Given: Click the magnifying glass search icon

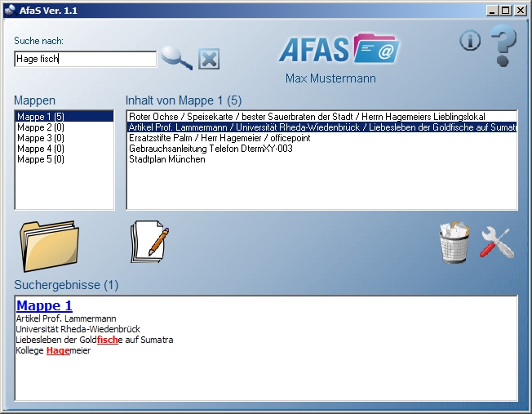Looking at the screenshot, I should tap(175, 57).
